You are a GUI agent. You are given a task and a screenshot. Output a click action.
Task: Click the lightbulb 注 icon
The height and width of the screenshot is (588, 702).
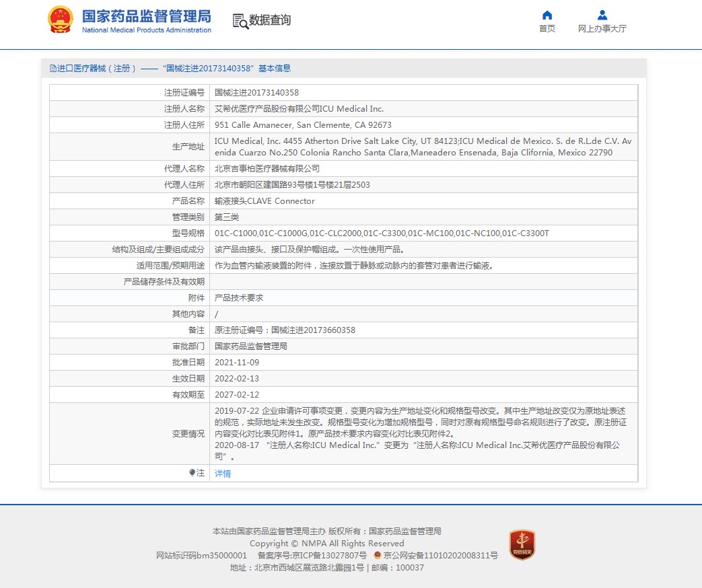[192, 472]
